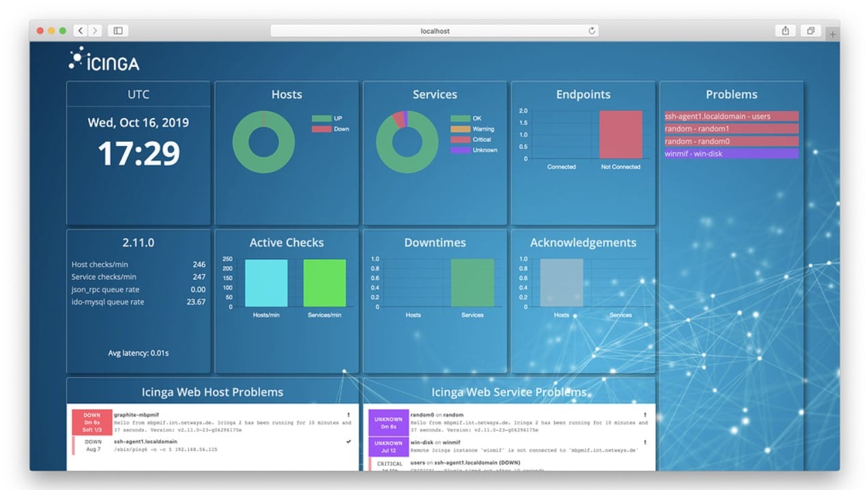Viewport: 868px width, 490px height.
Task: Click the Services/min bar in Active Checks
Action: (325, 283)
